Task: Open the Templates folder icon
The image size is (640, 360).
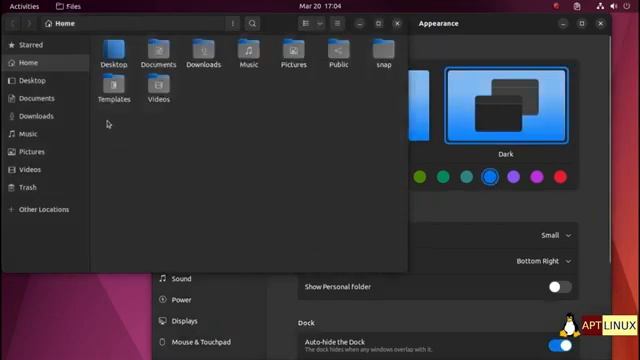Action: click(x=114, y=84)
